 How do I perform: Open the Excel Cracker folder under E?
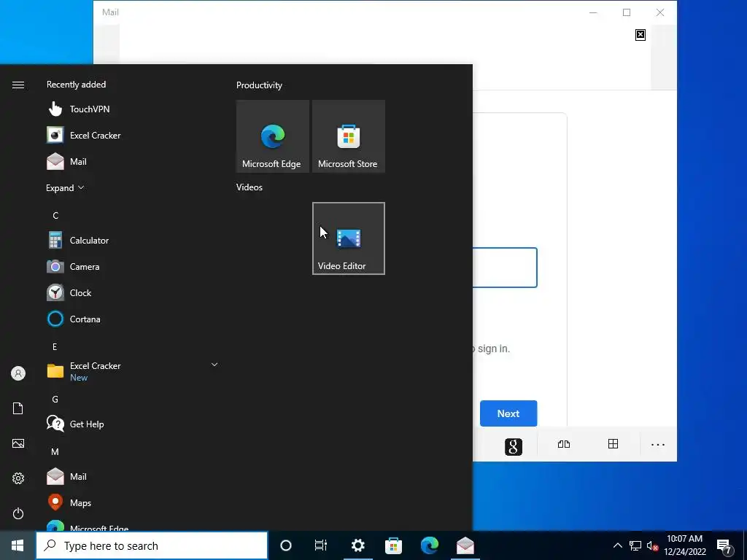[x=131, y=371]
